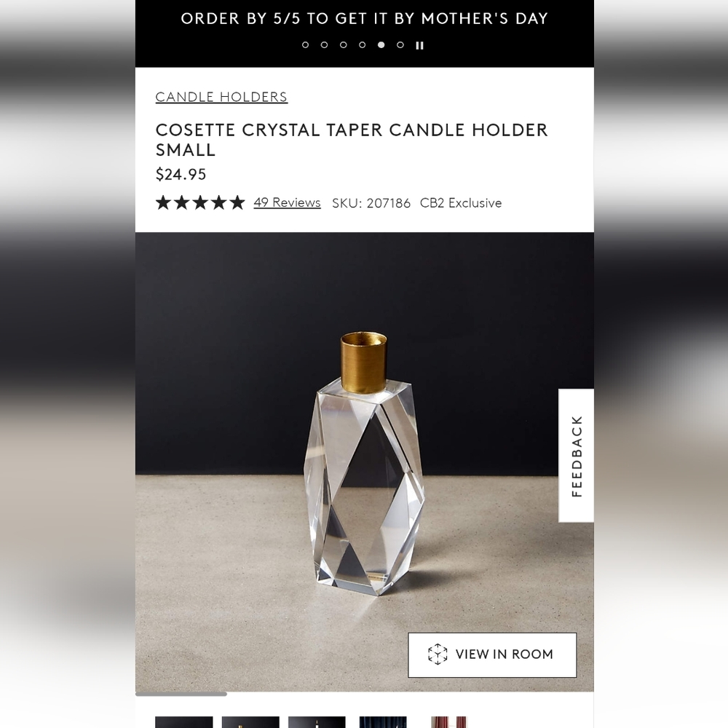
Task: Select the first product thumbnail
Action: [x=184, y=722]
